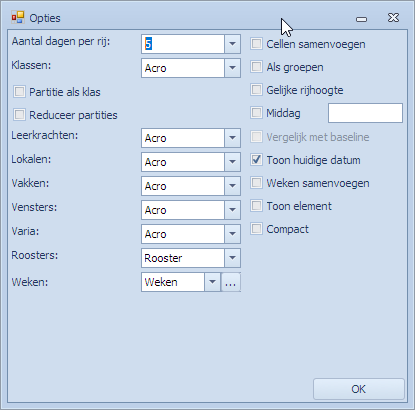Click the Opties window app icon
The image size is (415, 410).
[x=18, y=17]
